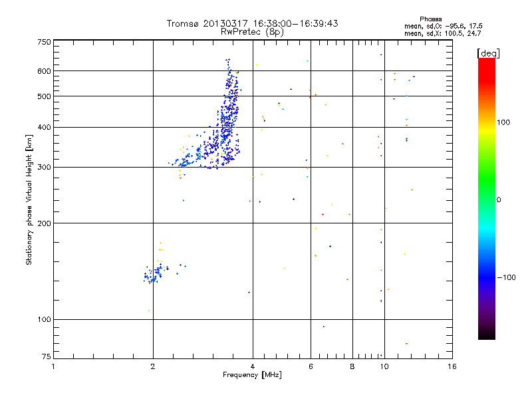Viewport: 532px width, 399px height.
Task: Click the x-axis '2' tick label
Action: (153, 366)
